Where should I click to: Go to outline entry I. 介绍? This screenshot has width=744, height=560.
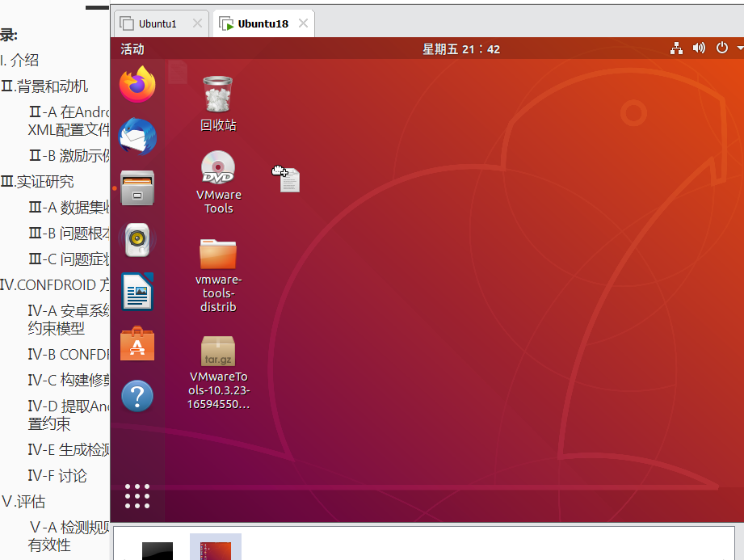click(19, 61)
